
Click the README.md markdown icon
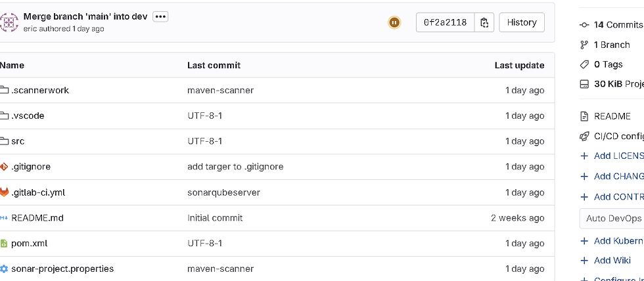[4, 218]
